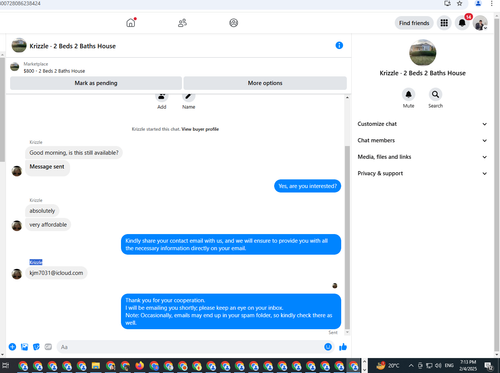Show hidden system tray icons chevron

(x=411, y=365)
